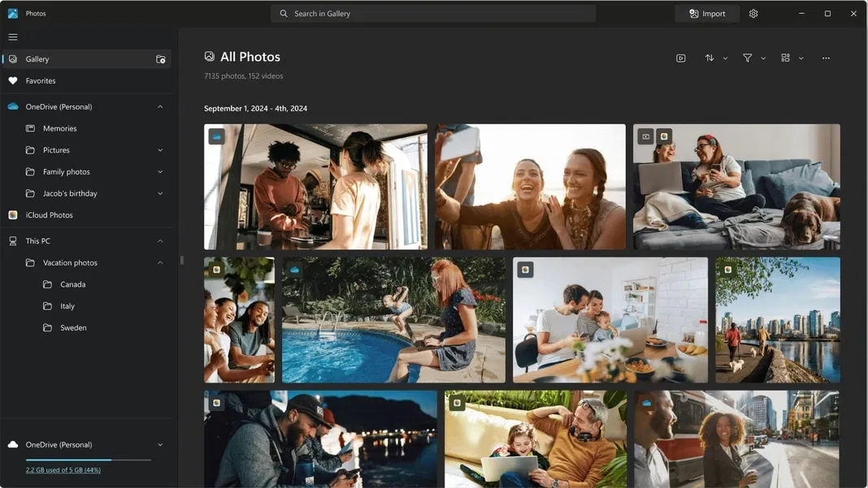Collapse the OneDrive (Personal) section

[x=160, y=106]
